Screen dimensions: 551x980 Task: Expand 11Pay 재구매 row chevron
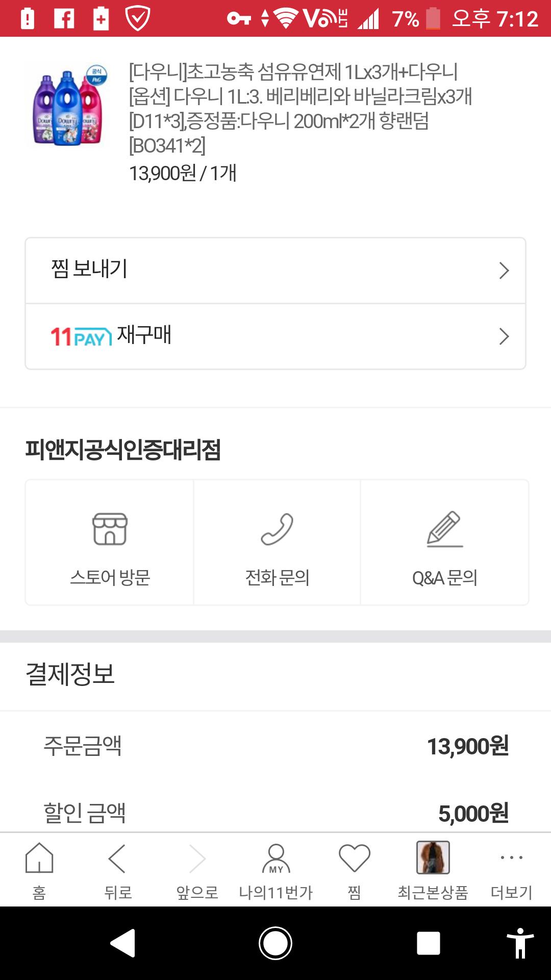tap(504, 336)
